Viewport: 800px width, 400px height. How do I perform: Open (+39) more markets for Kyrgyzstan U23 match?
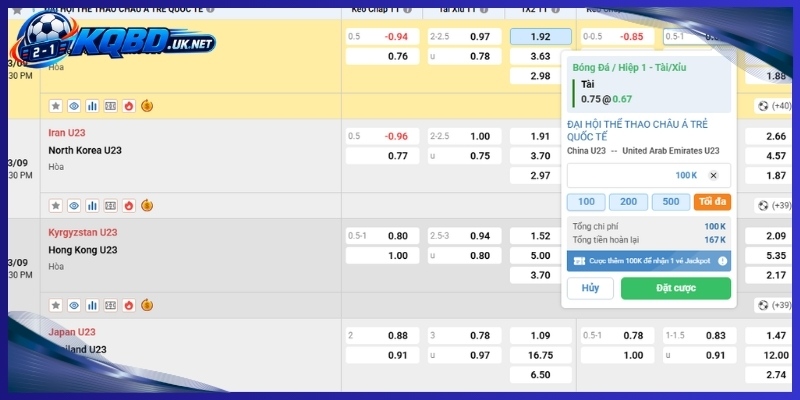pyautogui.click(x=773, y=305)
